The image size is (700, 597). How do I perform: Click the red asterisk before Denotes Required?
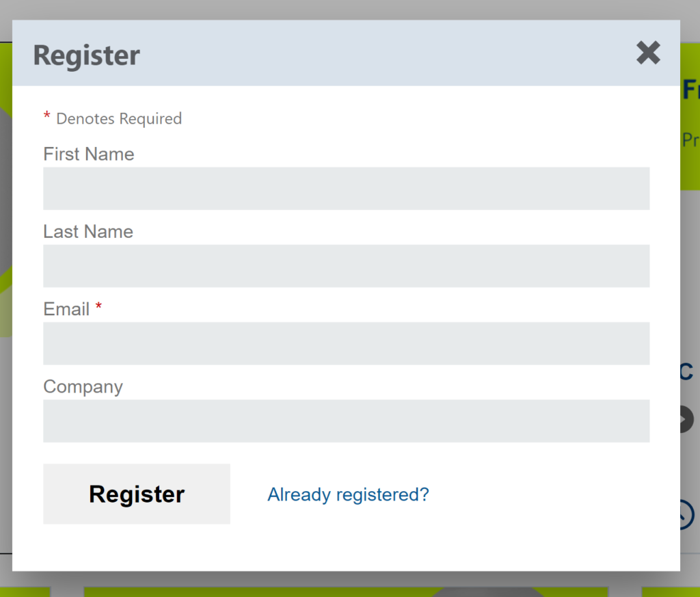coord(46,117)
